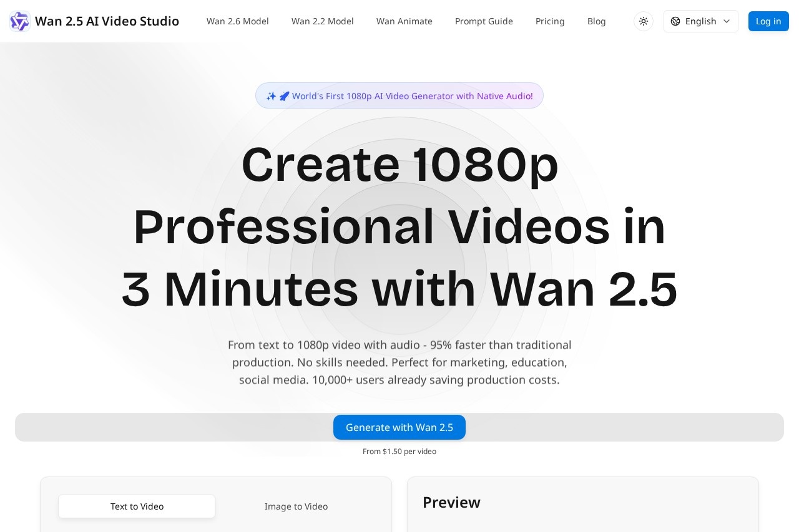Click the World's First 1080p announcement badge

click(x=412, y=96)
